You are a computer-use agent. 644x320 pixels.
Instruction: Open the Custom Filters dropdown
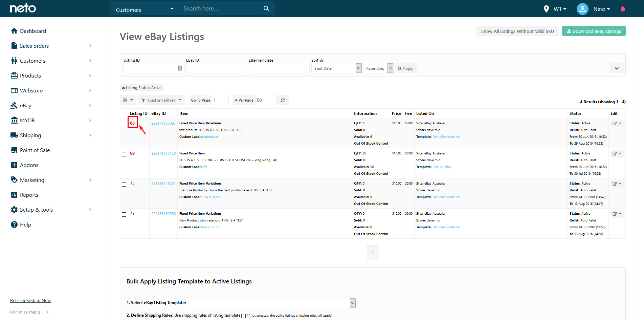click(x=161, y=100)
